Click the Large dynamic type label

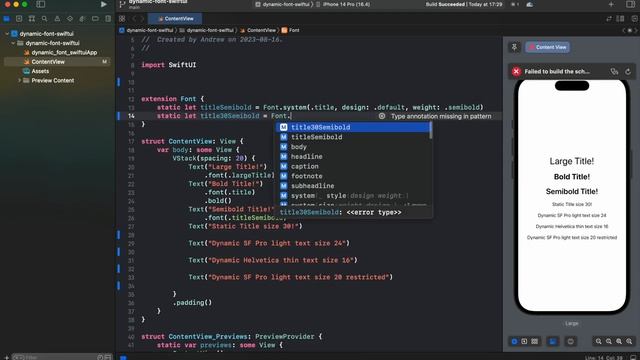571,324
